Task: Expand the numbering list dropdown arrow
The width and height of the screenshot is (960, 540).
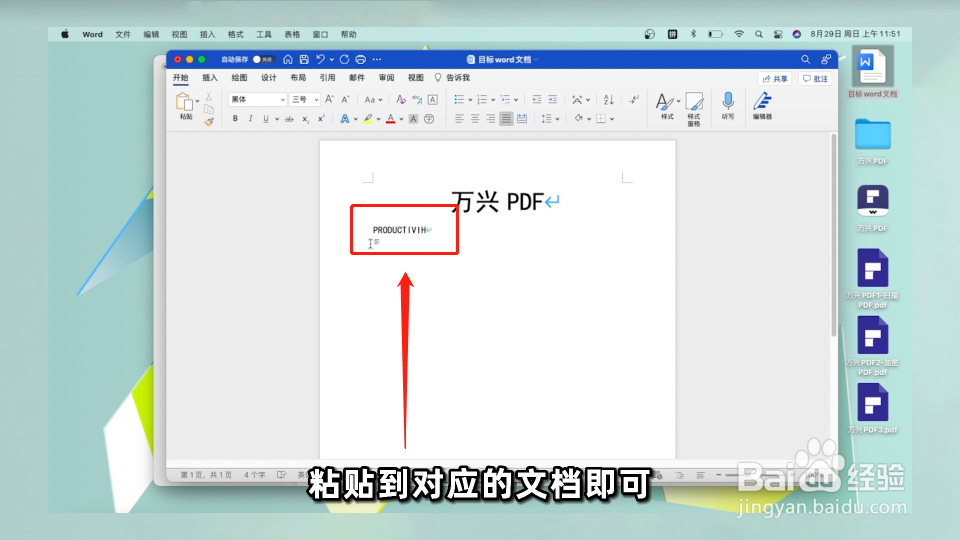Action: pyautogui.click(x=493, y=100)
